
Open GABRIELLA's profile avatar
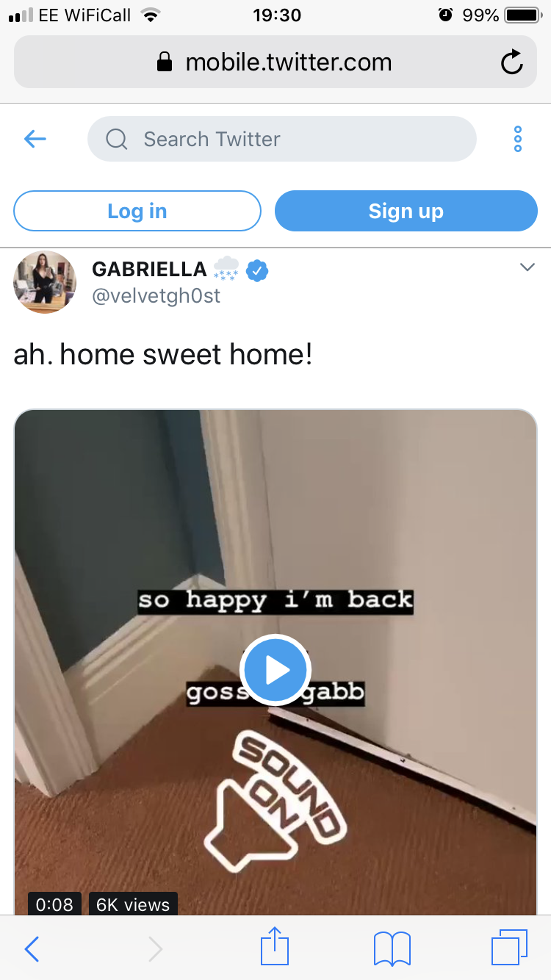(x=45, y=282)
